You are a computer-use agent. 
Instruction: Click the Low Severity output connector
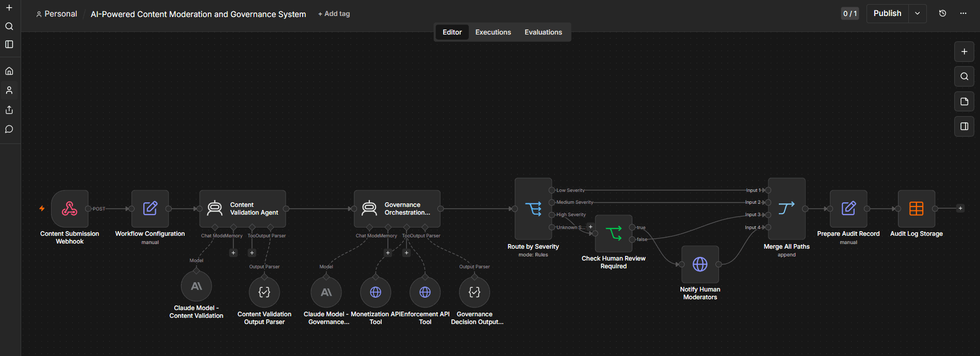[552, 190]
